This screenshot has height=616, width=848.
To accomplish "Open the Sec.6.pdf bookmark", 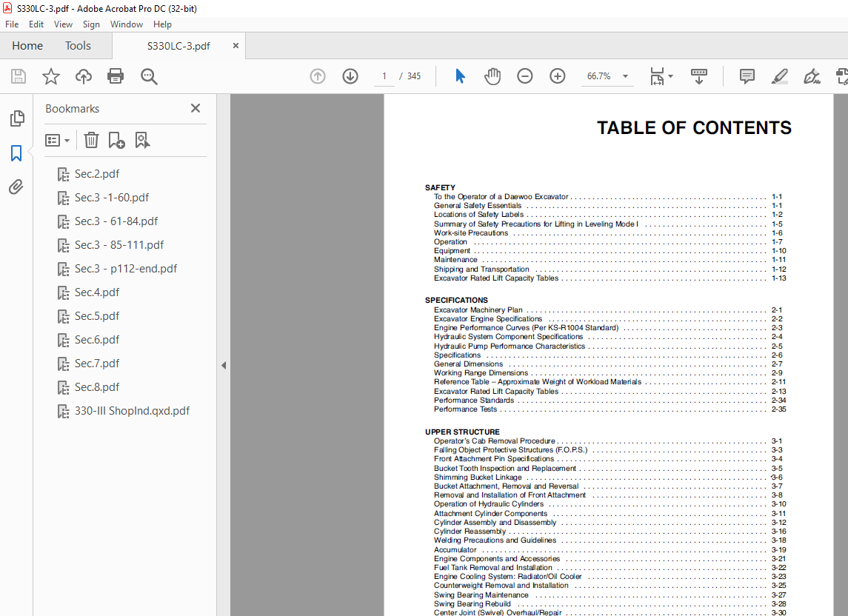I will click(x=97, y=340).
